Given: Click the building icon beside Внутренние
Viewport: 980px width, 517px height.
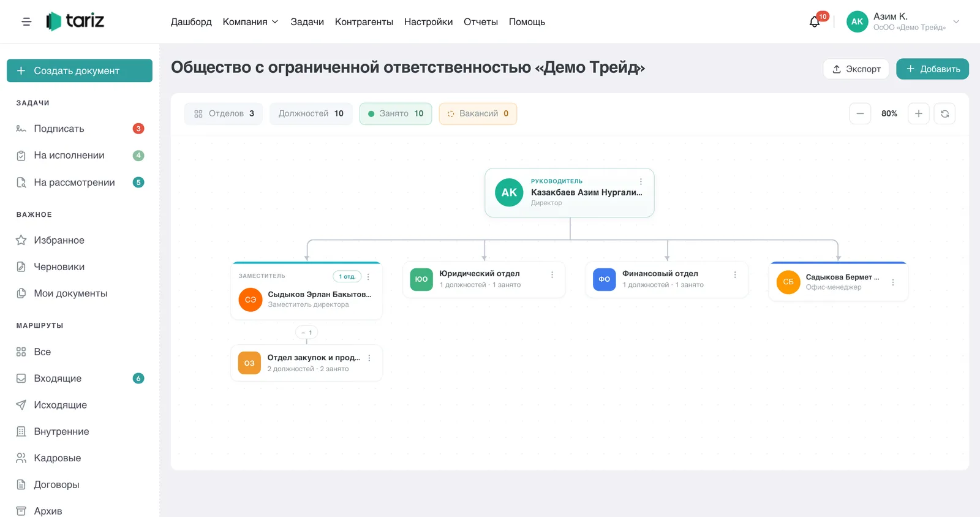Looking at the screenshot, I should (21, 431).
